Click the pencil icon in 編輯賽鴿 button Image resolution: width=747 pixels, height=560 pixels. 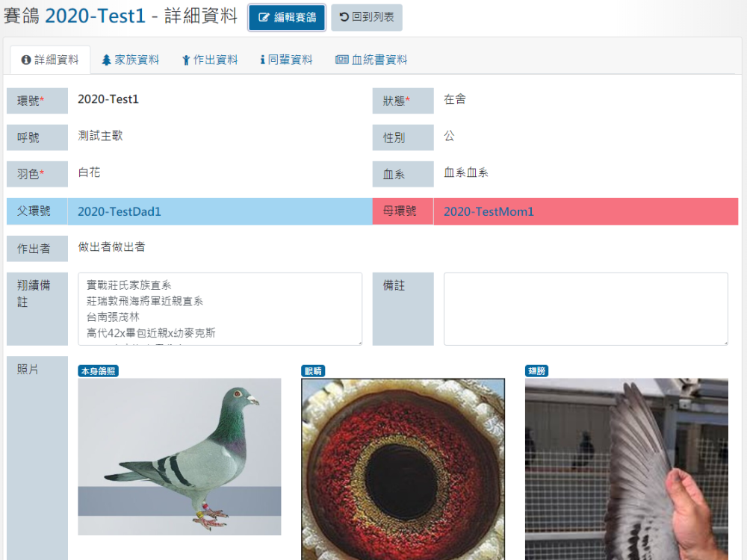(263, 17)
